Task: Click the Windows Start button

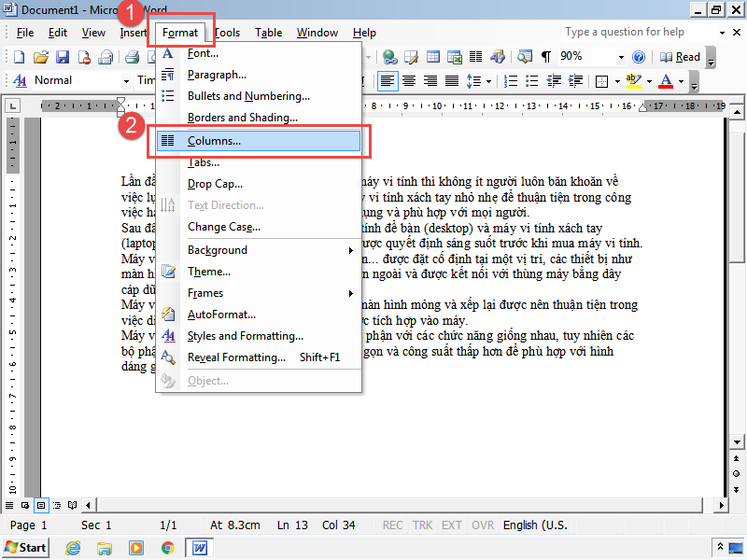Action: point(25,548)
